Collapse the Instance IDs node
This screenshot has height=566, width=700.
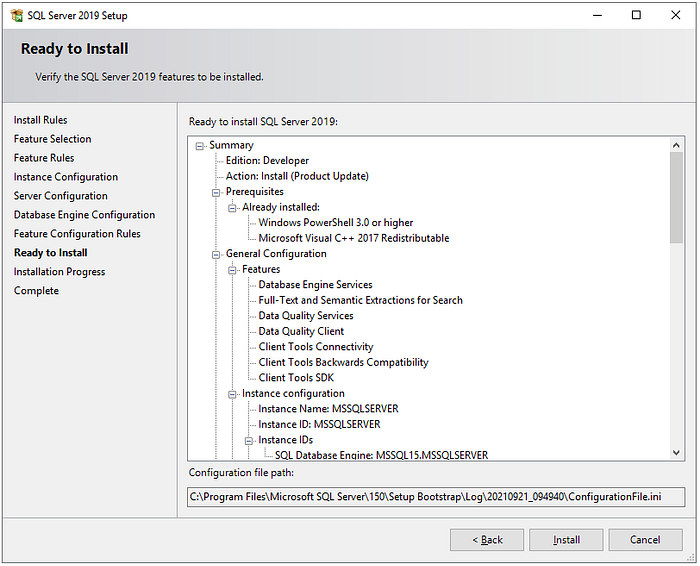[249, 441]
